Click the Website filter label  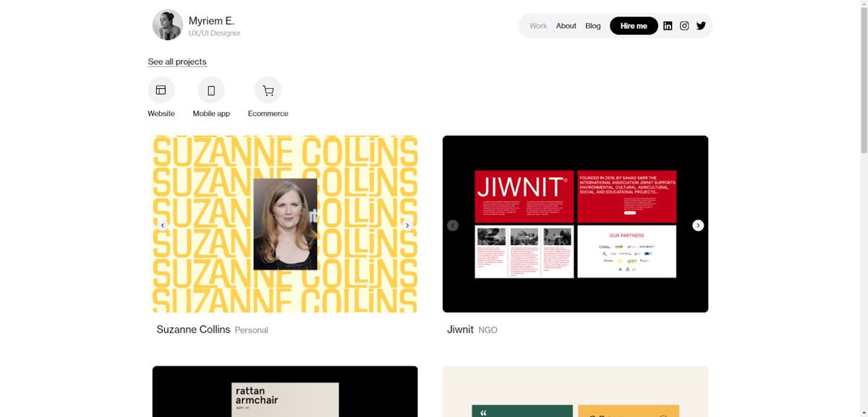161,113
